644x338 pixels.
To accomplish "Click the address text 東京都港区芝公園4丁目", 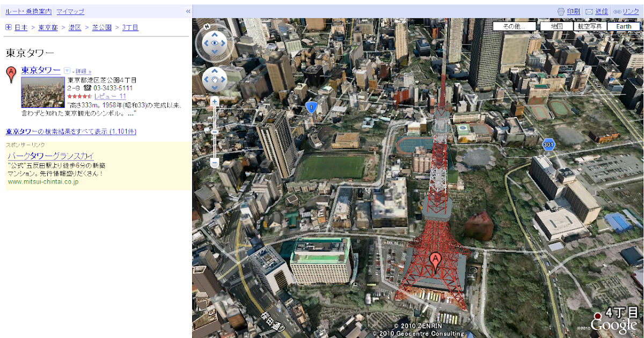I will 102,79.
